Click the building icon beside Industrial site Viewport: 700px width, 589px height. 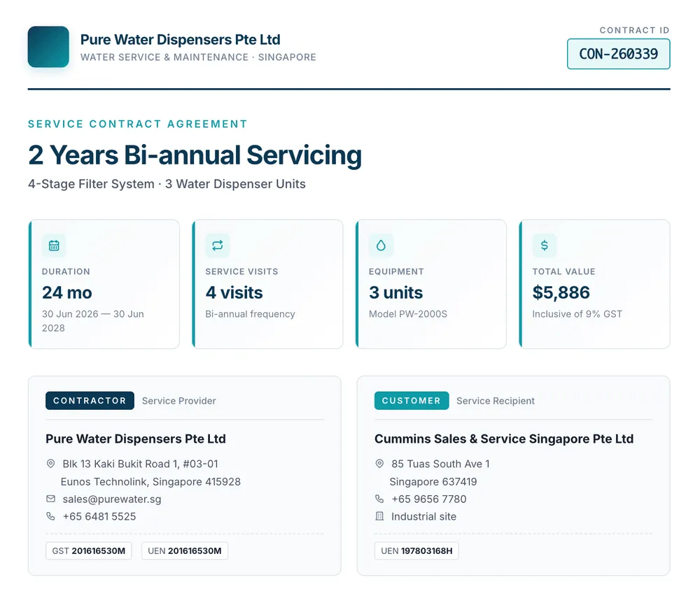379,516
